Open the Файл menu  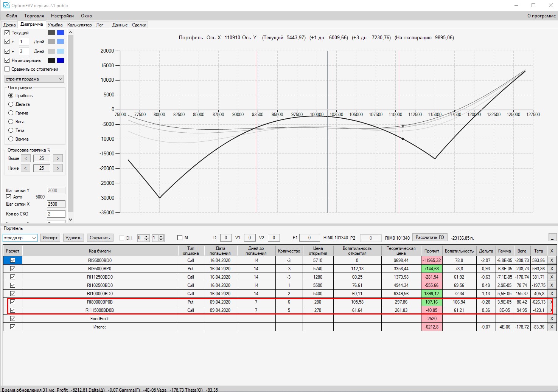tap(12, 16)
